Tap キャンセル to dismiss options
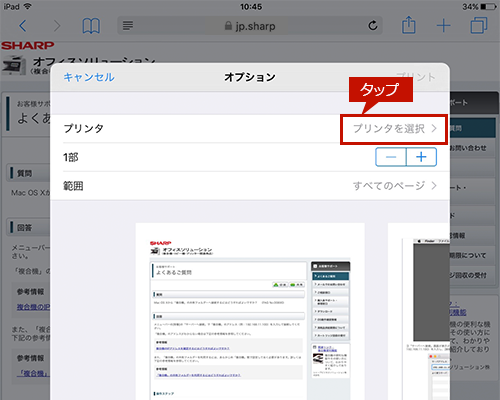This screenshot has height=400, width=500. point(89,77)
